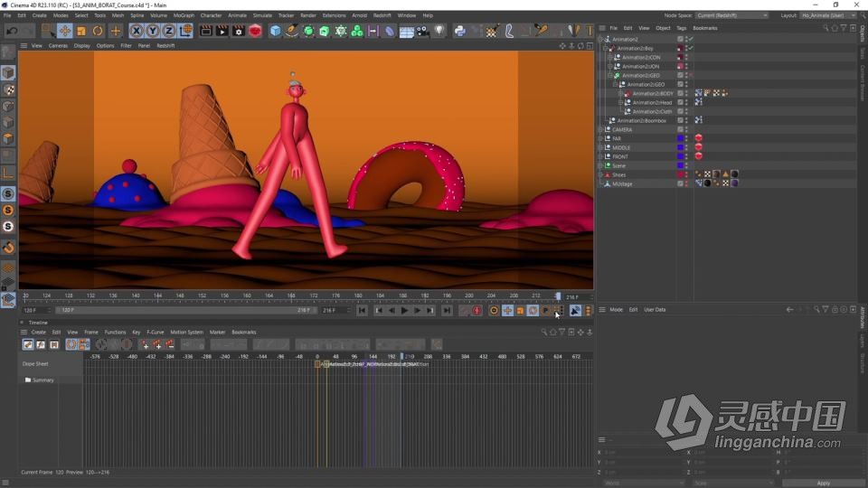Click blue layer color swatch on Scene
Viewport: 868px width, 488px height.
tap(680, 165)
